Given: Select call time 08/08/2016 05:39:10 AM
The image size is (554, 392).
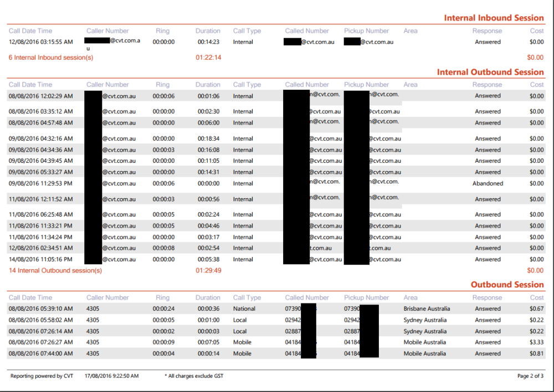Looking at the screenshot, I should point(40,308).
